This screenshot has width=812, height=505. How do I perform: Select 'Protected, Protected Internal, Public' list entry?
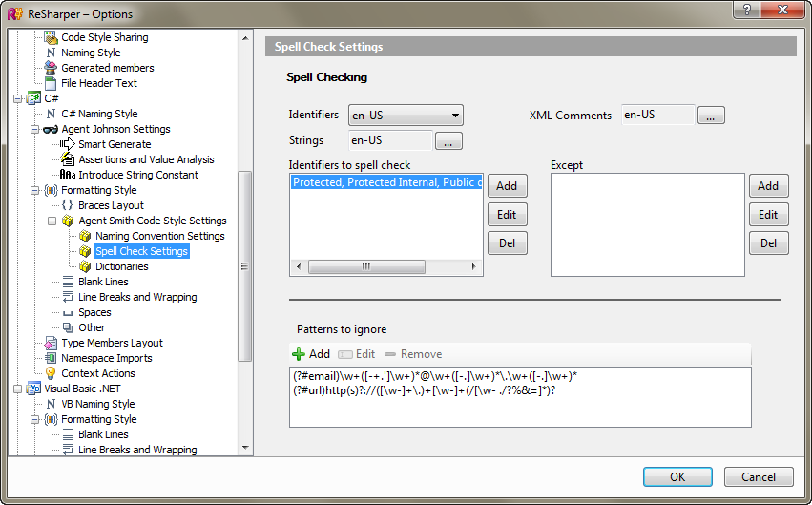[x=386, y=182]
